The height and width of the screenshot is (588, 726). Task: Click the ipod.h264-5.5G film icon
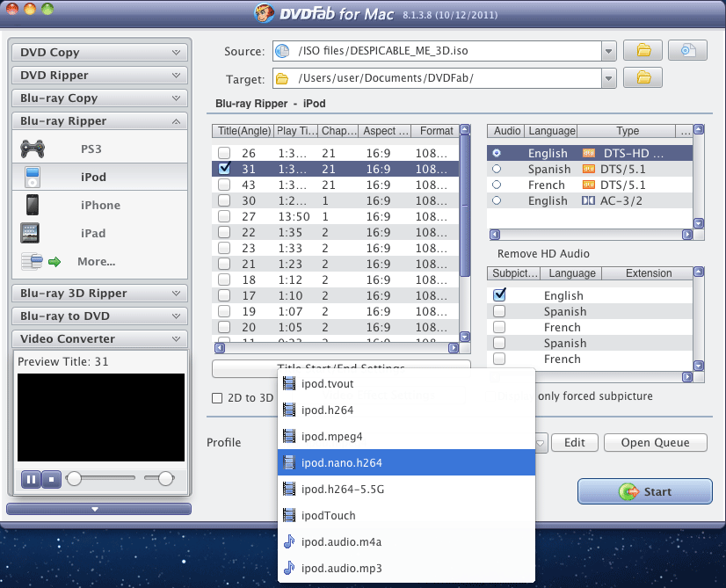click(289, 489)
